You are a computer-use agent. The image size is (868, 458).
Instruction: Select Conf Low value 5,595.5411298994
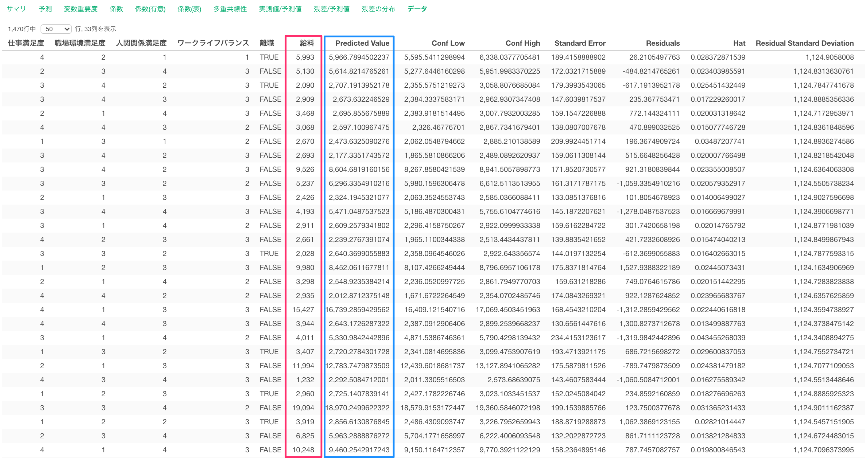434,57
